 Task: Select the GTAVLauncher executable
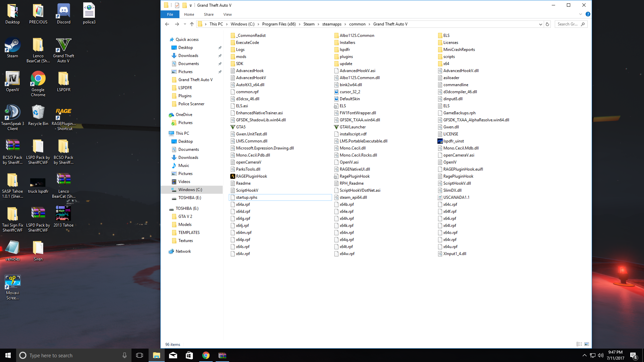(x=352, y=127)
